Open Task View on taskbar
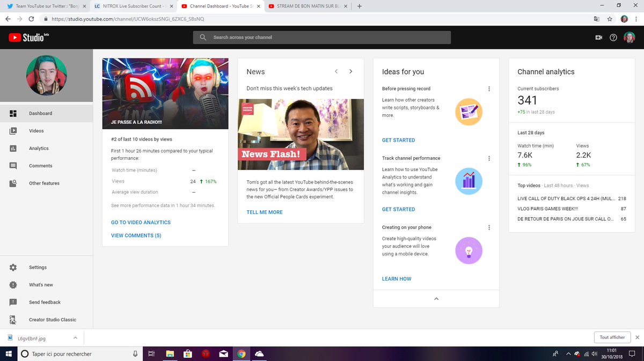 point(152,353)
